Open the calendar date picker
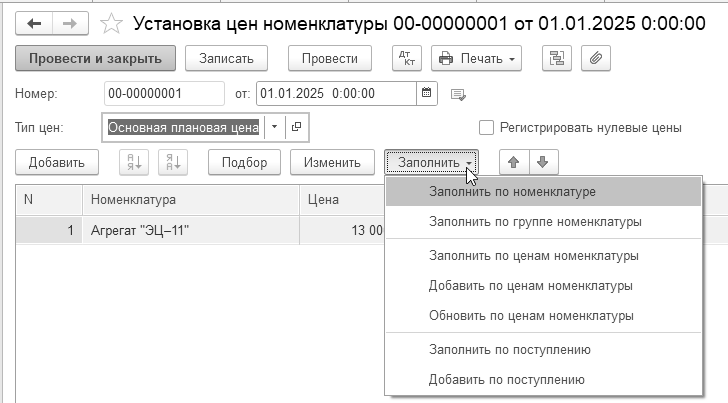The width and height of the screenshot is (728, 403). (x=426, y=93)
